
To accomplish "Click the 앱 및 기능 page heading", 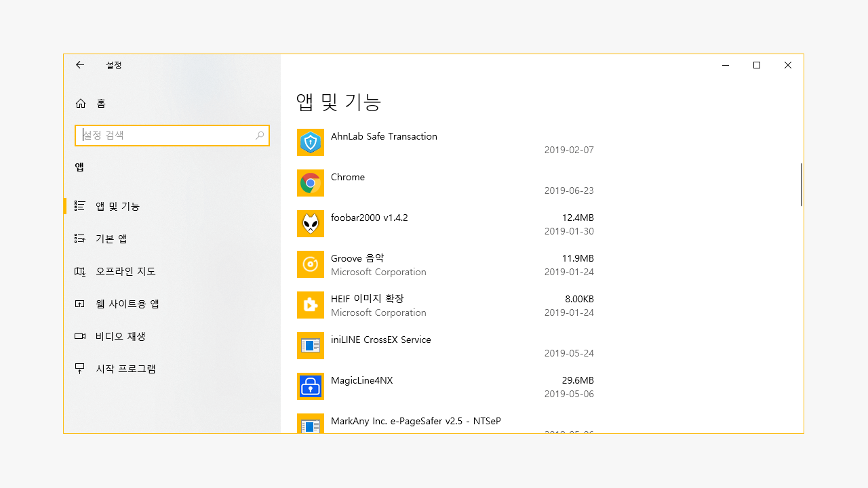I will pos(339,102).
